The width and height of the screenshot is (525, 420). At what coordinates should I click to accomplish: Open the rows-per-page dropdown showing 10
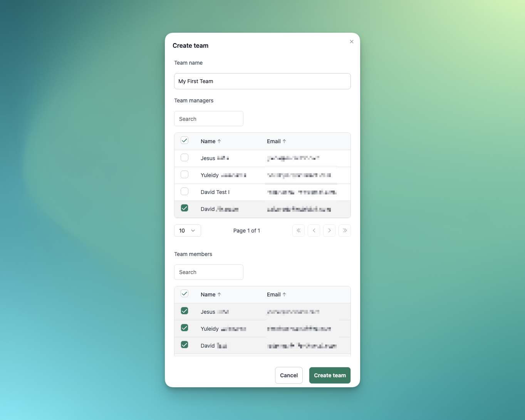(x=188, y=231)
